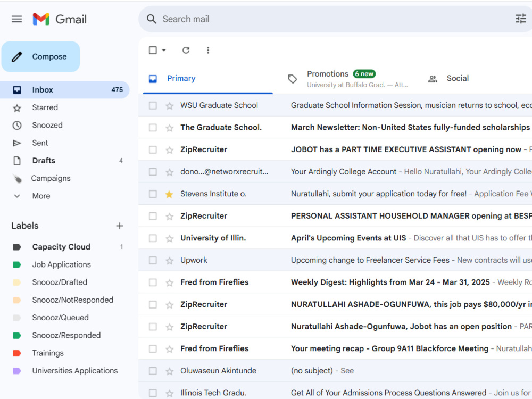The image size is (532, 399).
Task: Tick the select-all checkbox in the toolbar
Action: (x=153, y=50)
